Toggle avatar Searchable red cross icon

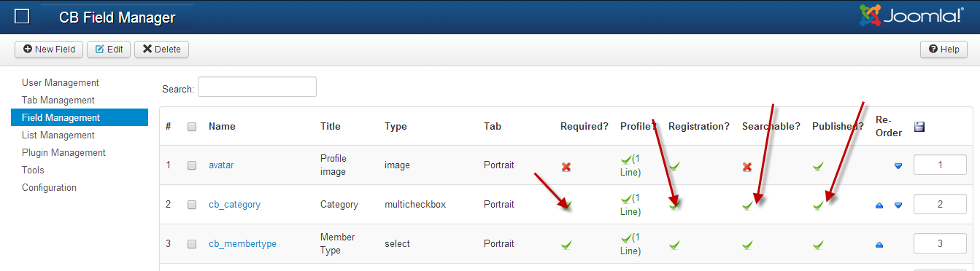coord(747,167)
